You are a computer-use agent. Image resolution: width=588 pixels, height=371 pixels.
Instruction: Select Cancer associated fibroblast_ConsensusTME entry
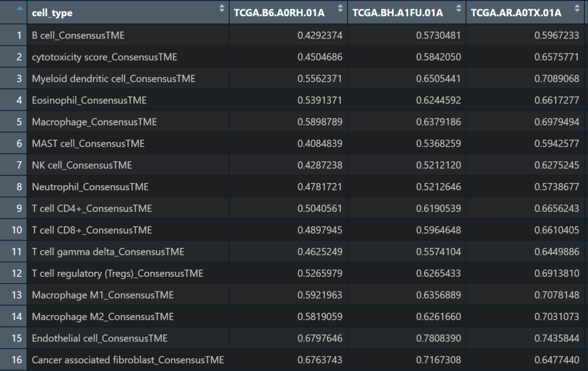pos(128,360)
